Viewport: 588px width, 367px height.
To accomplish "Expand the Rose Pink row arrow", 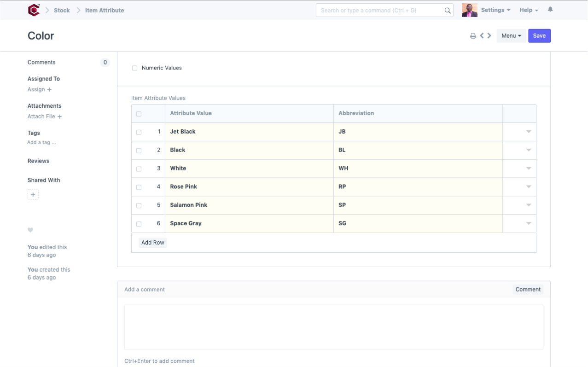I will point(529,187).
